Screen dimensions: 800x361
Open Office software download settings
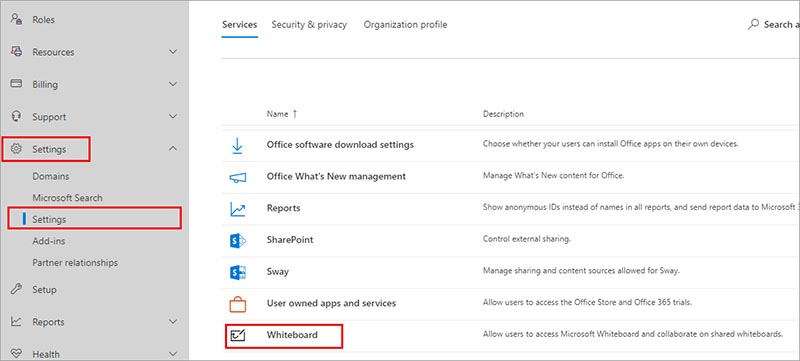point(340,145)
